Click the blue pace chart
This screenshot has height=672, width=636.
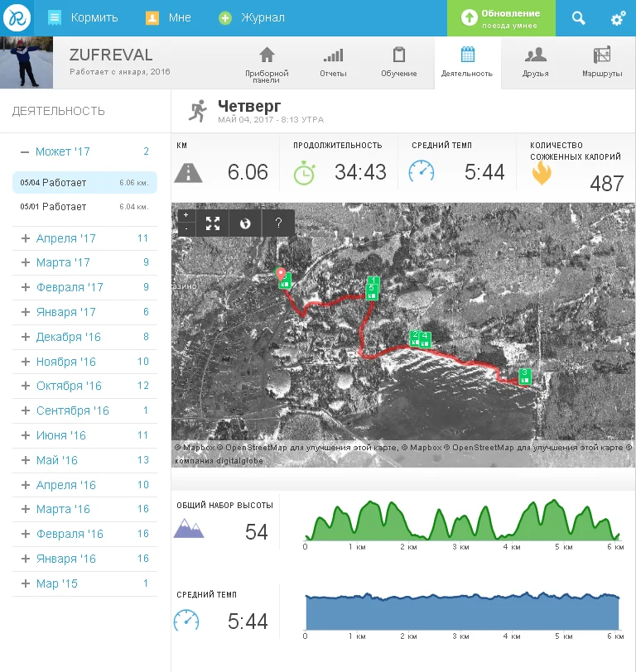coord(462,611)
